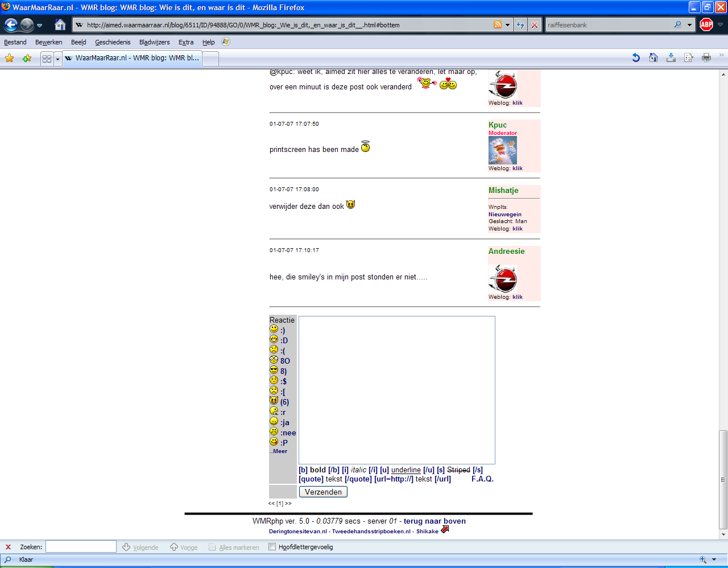The width and height of the screenshot is (728, 568).
Task: Click the bookmark star icon
Action: pyautogui.click(x=10, y=58)
